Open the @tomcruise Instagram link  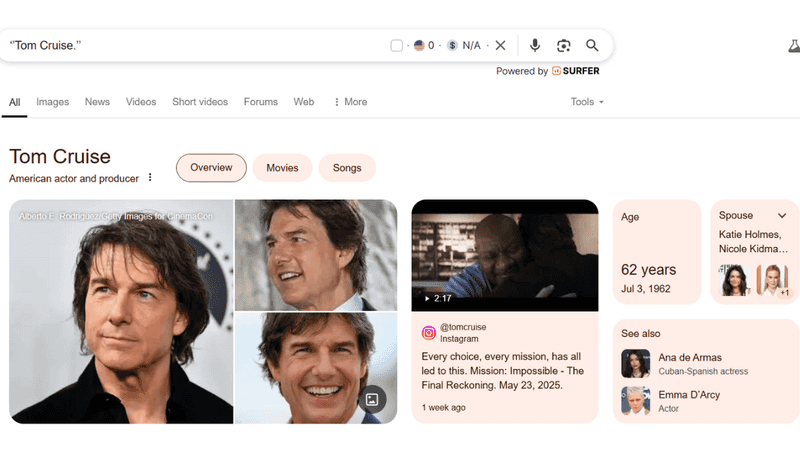coord(463,327)
